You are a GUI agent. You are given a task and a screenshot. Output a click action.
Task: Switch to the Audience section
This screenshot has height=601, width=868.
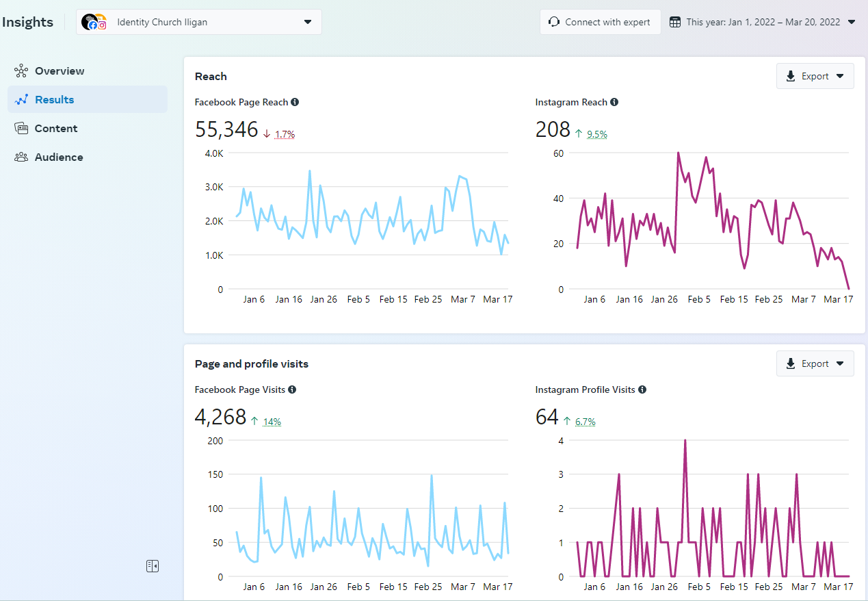pyautogui.click(x=59, y=157)
